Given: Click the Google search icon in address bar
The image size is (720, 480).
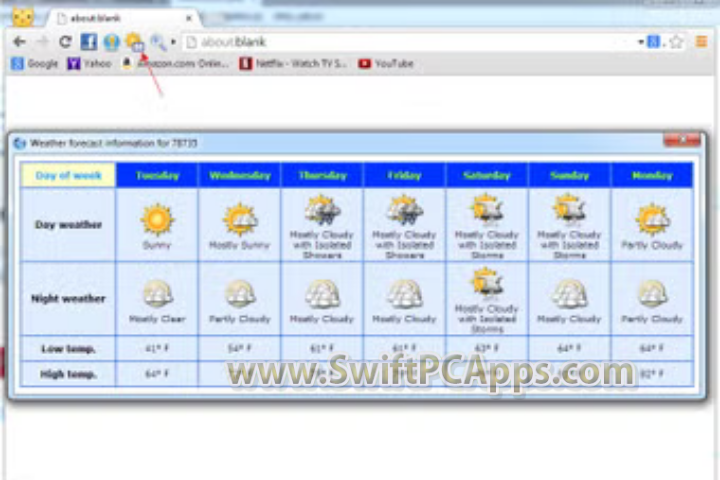Looking at the screenshot, I should tap(653, 42).
